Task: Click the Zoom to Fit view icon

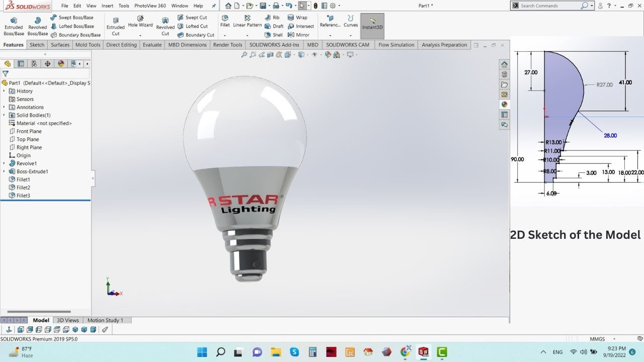Action: [x=245, y=55]
